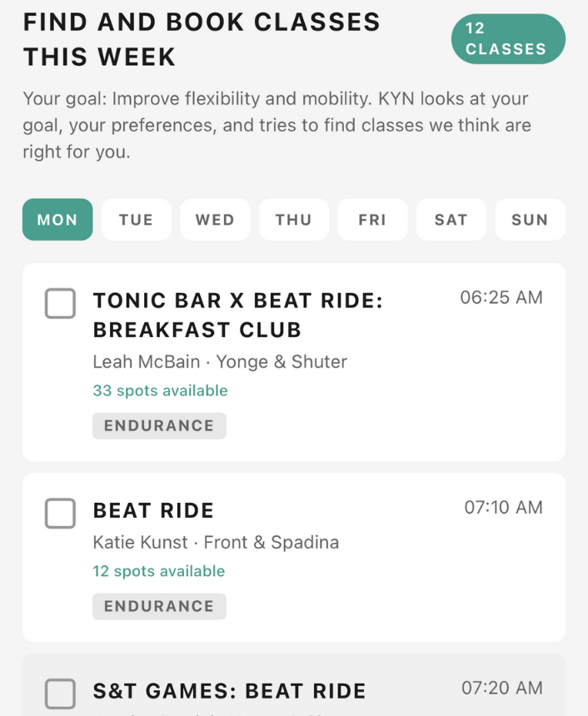Open the S&T Games: Beat Ride class title
The height and width of the screenshot is (716, 588).
(x=229, y=691)
